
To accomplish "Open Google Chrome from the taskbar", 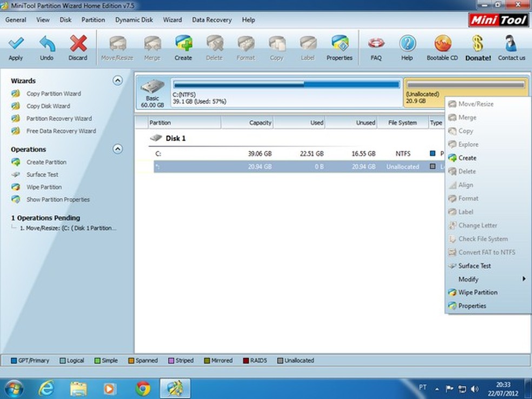I will pyautogui.click(x=143, y=388).
